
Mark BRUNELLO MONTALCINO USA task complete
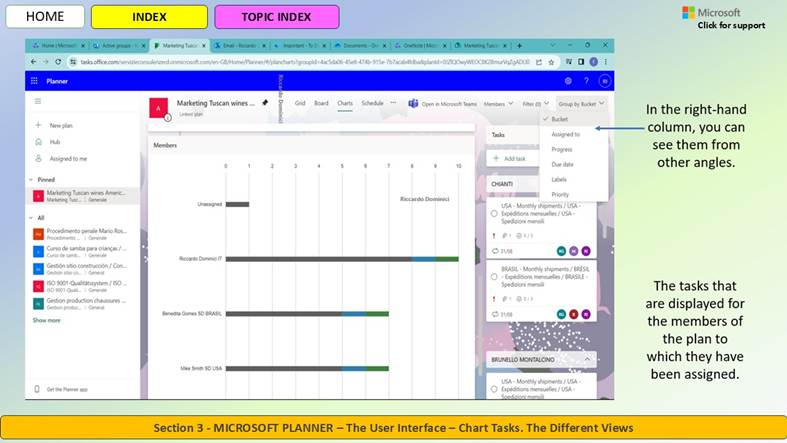[x=494, y=389]
